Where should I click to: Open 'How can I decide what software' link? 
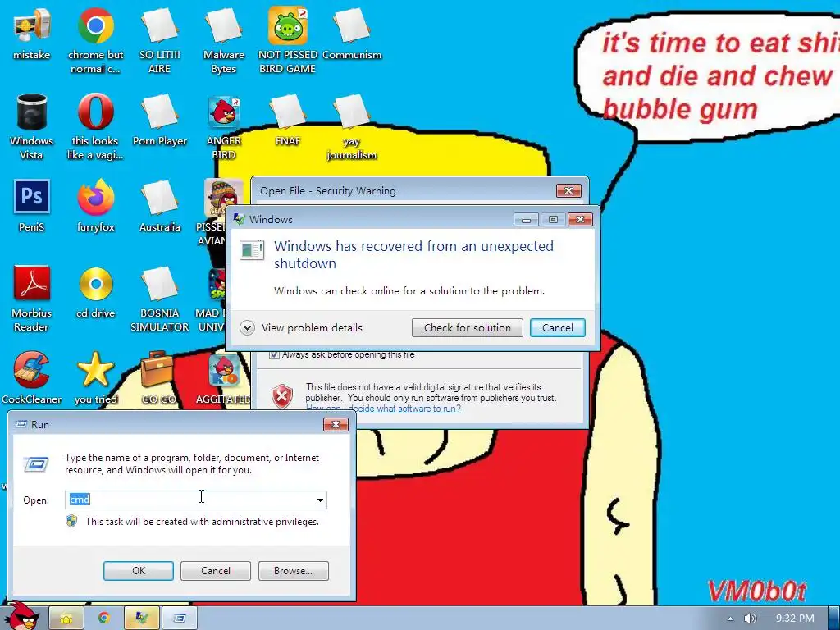[x=383, y=409]
